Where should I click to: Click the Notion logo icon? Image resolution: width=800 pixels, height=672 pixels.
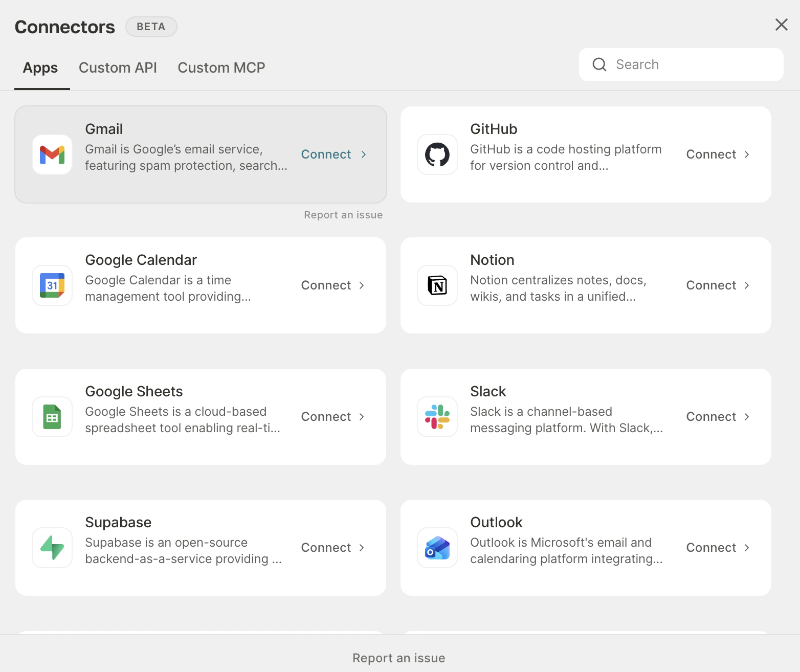(x=437, y=285)
